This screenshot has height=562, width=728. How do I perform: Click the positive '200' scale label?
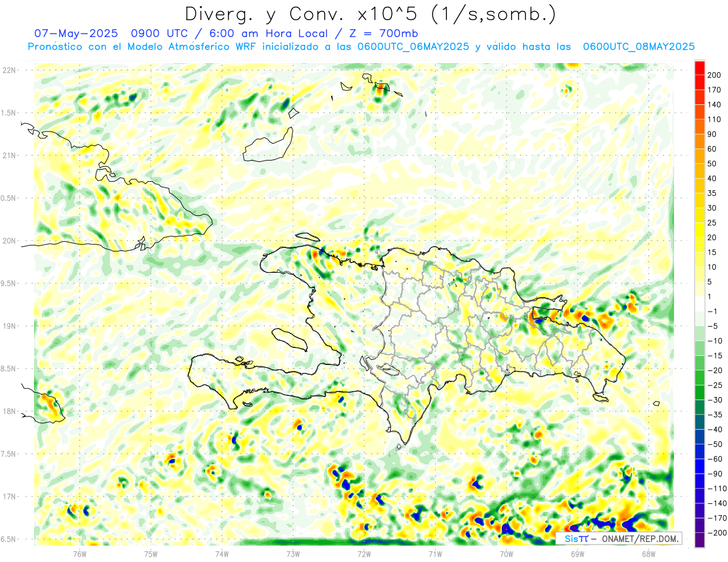[715, 75]
